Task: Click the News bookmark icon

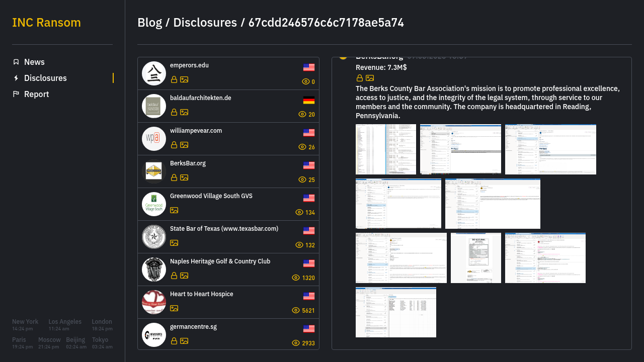Action: pos(16,62)
